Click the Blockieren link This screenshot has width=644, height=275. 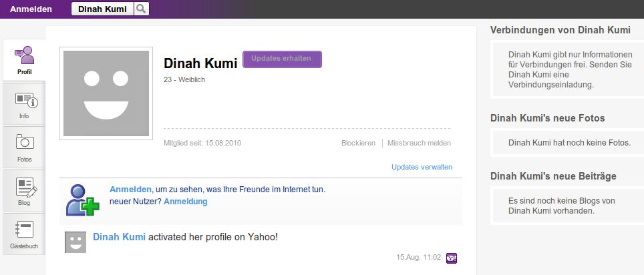click(358, 143)
